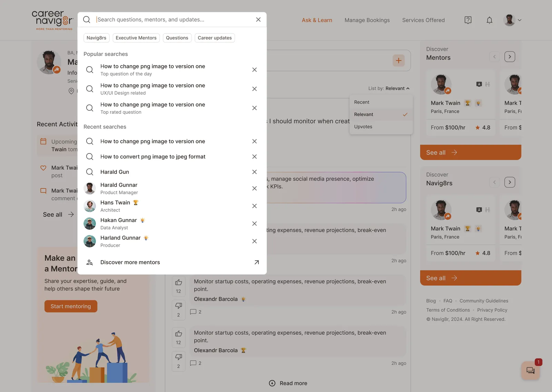Select the Upvotes sorting option
The width and height of the screenshot is (552, 392).
[x=381, y=127]
